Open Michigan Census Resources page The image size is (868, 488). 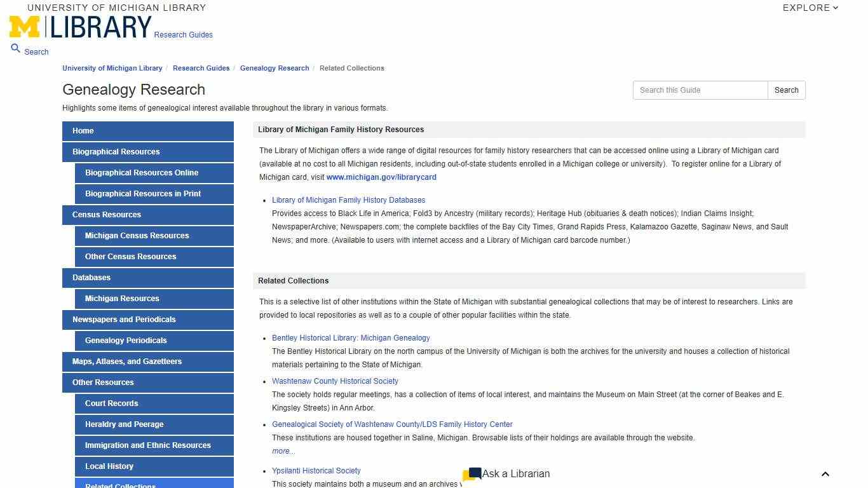tap(137, 236)
